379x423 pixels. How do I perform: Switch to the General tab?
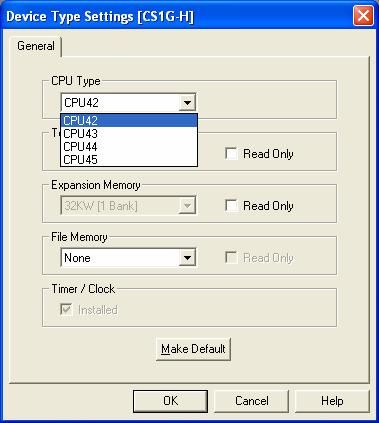(36, 46)
